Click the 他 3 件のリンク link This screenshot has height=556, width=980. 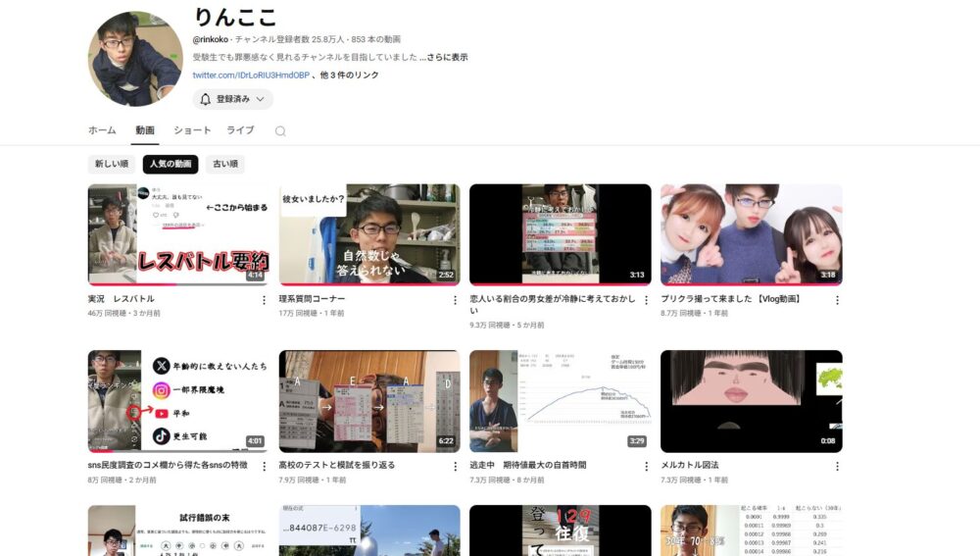pyautogui.click(x=350, y=76)
